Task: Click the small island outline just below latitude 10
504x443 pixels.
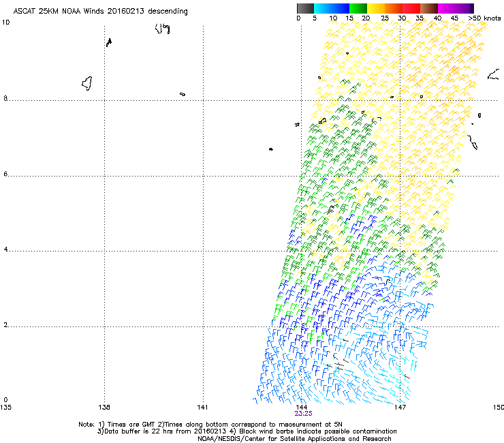Action: pyautogui.click(x=109, y=42)
